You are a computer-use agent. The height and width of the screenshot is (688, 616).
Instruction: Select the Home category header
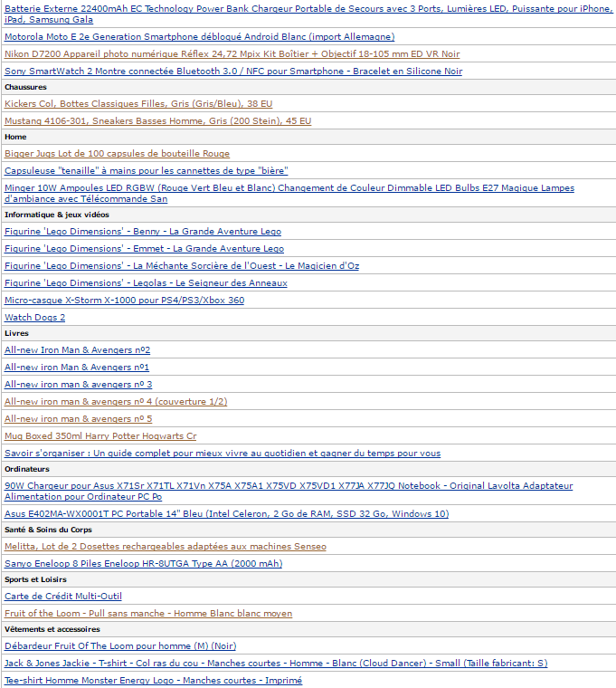(x=15, y=137)
